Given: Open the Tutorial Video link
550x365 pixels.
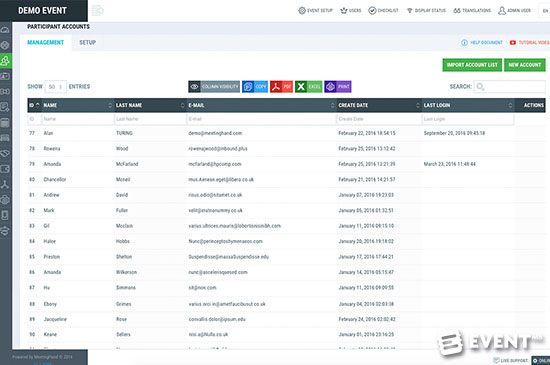Looking at the screenshot, I should (x=534, y=42).
